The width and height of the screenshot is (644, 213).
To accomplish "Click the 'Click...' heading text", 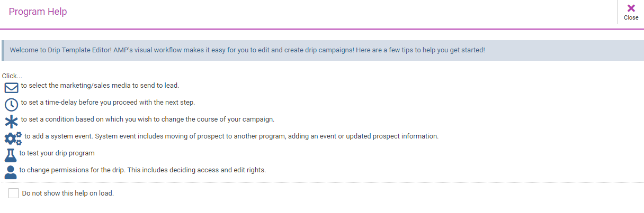I will click(12, 76).
